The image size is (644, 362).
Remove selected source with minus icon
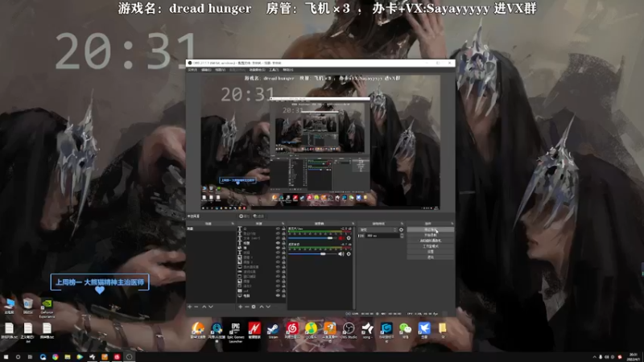(247, 306)
